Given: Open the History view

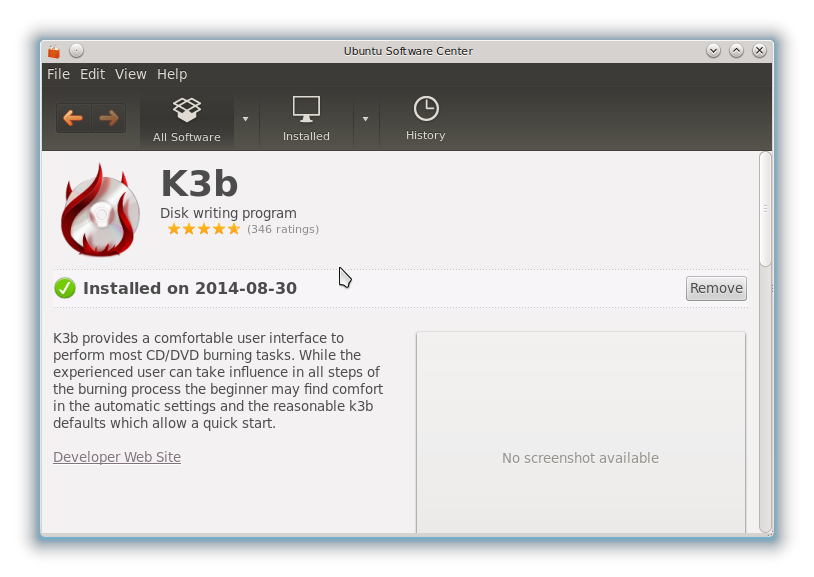Looking at the screenshot, I should coord(426,118).
